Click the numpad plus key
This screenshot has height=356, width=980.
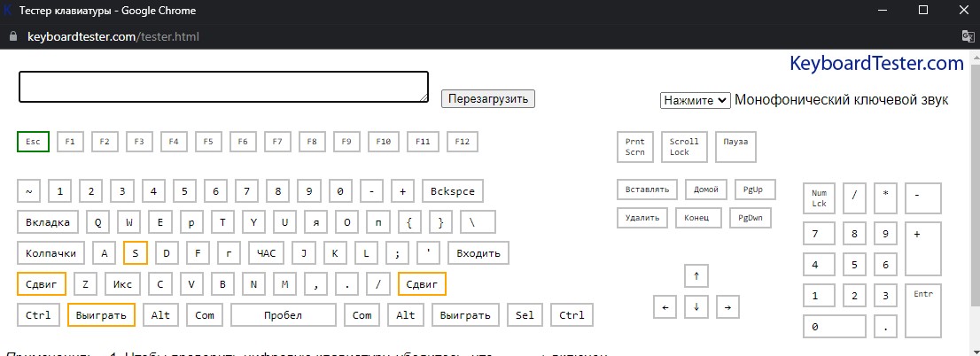[x=923, y=249]
